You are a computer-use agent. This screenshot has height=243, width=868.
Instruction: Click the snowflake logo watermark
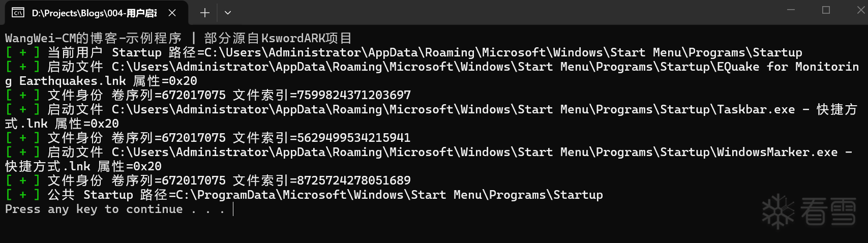coord(778,211)
